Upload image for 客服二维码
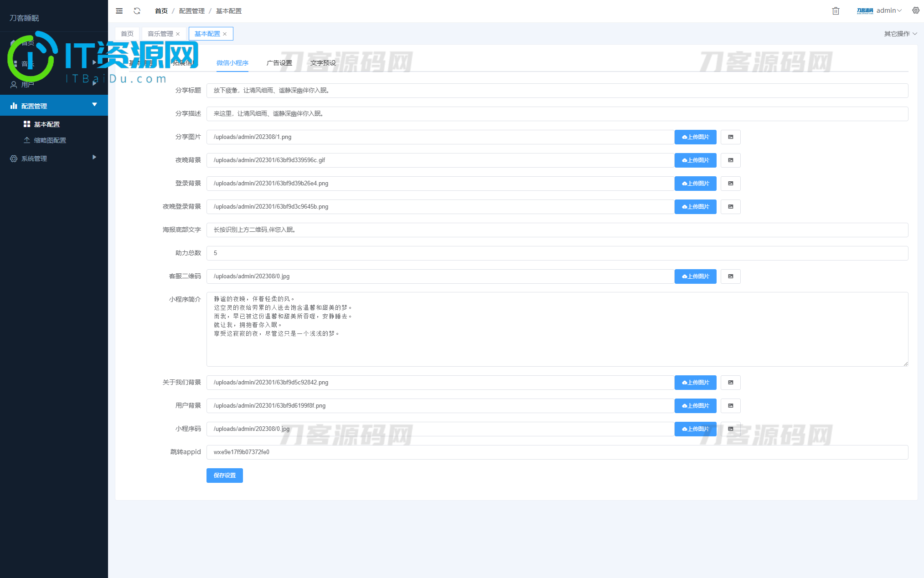Image resolution: width=924 pixels, height=578 pixels. point(695,276)
